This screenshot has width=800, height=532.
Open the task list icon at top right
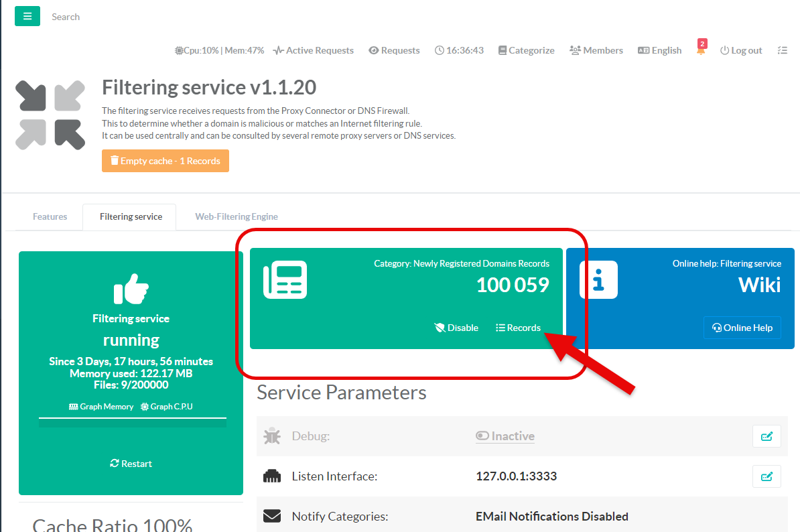(782, 50)
